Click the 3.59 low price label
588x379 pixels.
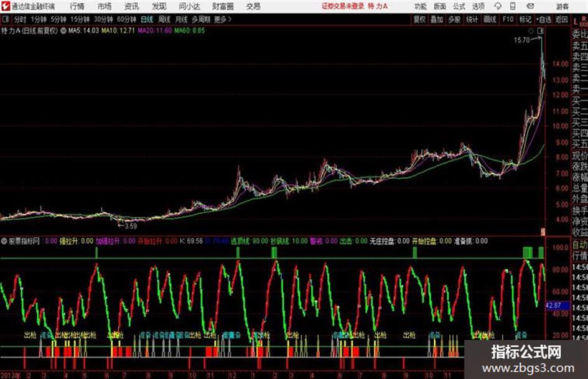131,226
